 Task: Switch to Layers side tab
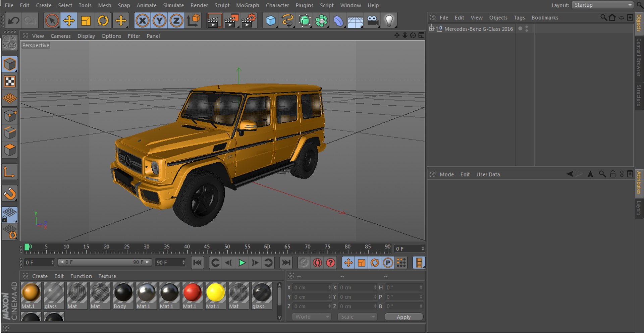tap(639, 208)
